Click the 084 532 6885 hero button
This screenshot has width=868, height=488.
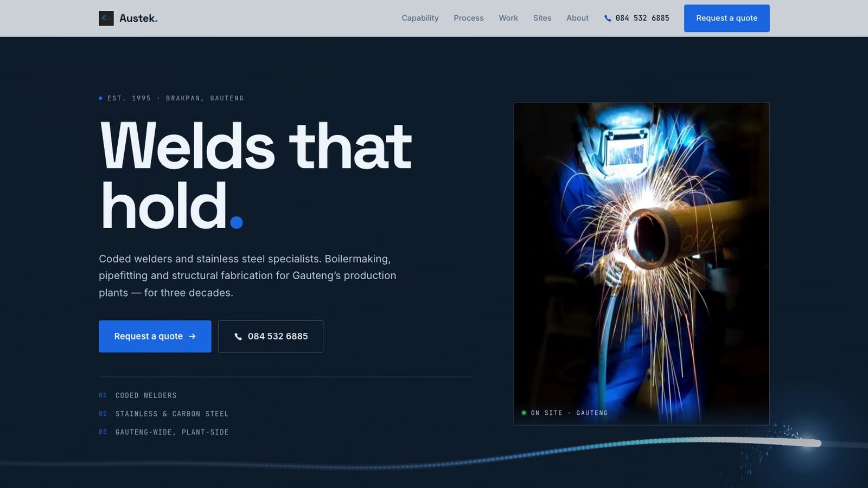coord(271,337)
